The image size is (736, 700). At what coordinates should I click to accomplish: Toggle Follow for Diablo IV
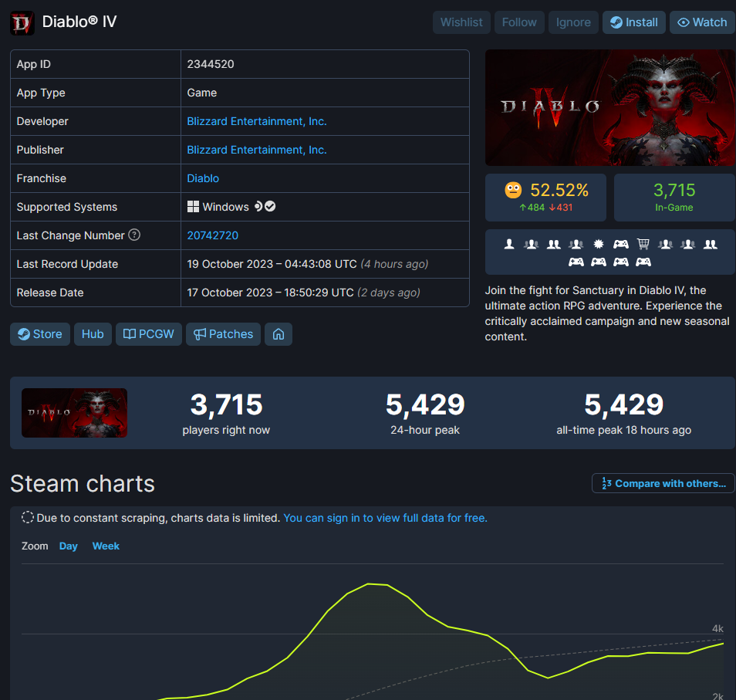pos(519,22)
